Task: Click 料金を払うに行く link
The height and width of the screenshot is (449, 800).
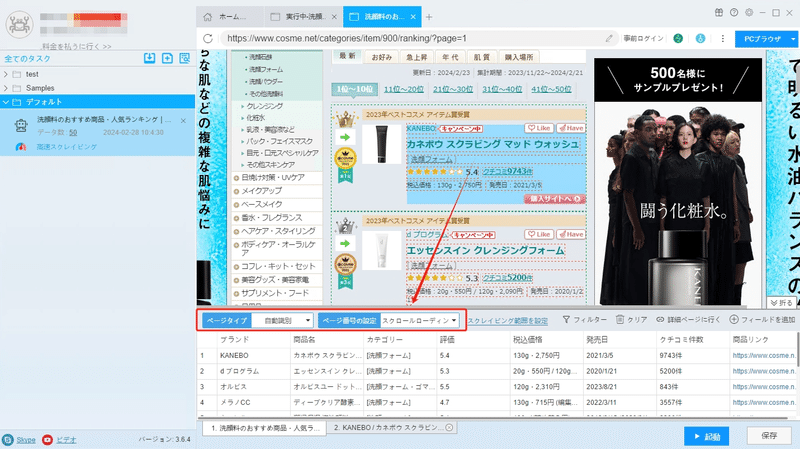Action: point(77,46)
